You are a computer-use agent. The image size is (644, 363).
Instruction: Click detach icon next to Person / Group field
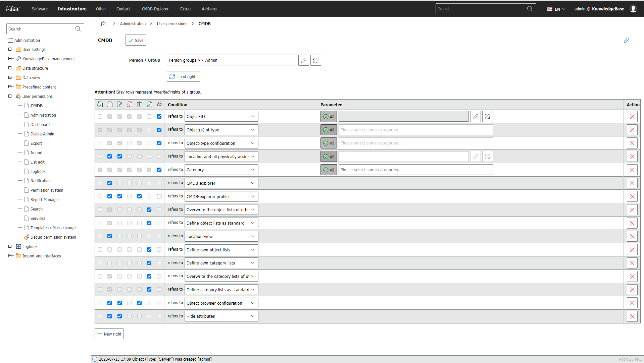click(x=315, y=60)
